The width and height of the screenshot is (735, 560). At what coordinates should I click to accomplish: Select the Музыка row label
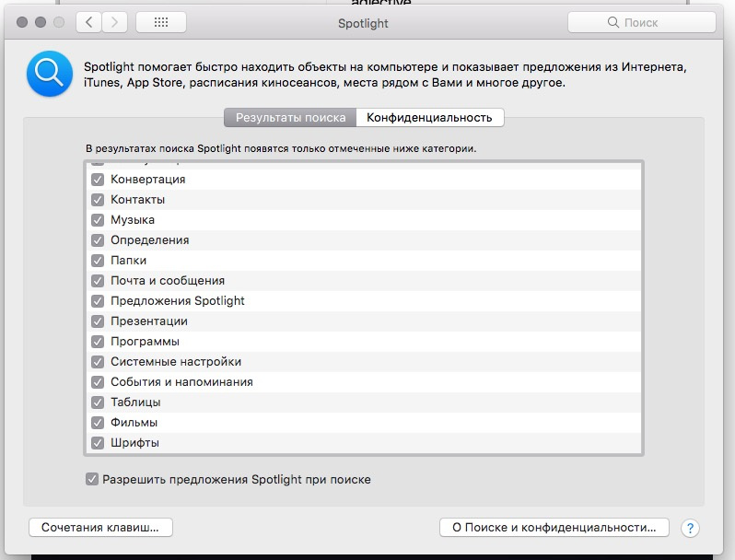[x=133, y=220]
